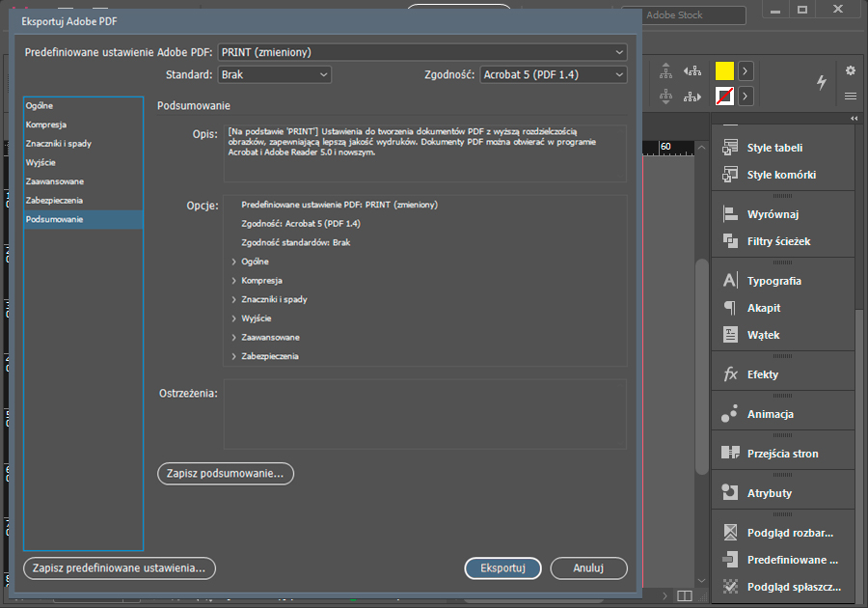Viewport: 868px width, 608px height.
Task: Expand Ogólne in the Opcje summary tree
Action: 234,262
